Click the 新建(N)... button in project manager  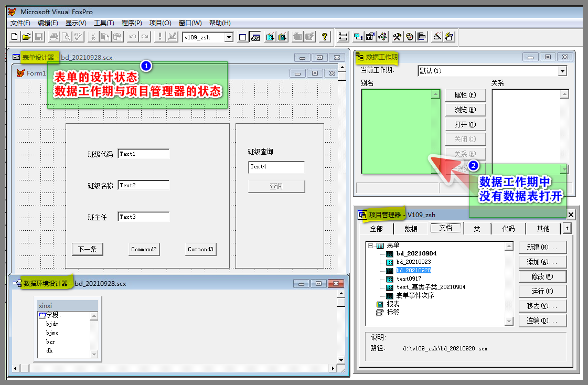click(x=542, y=248)
